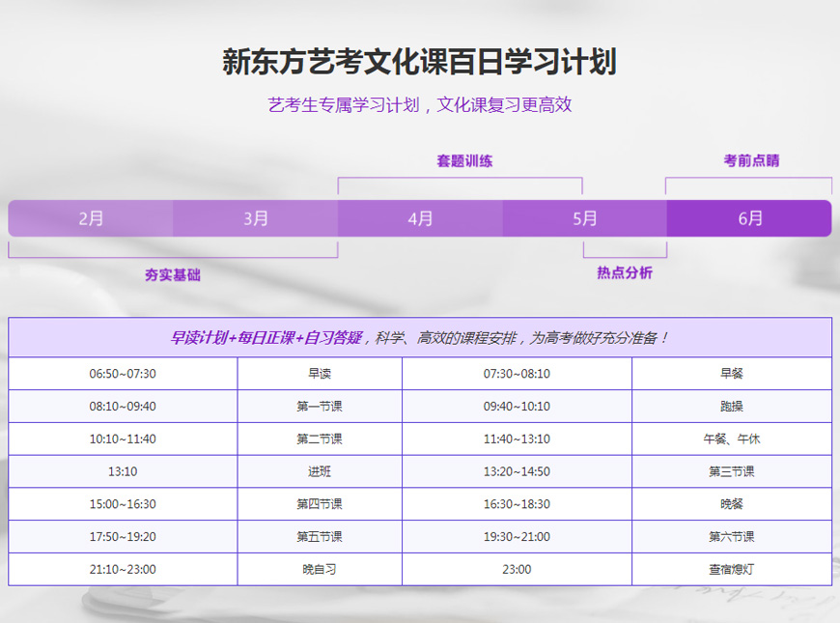
Task: Select the 跑操 schedule cell
Action: [731, 407]
